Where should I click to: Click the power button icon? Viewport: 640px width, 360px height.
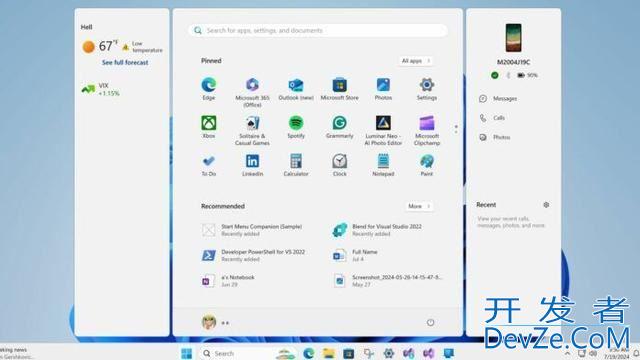[430, 322]
